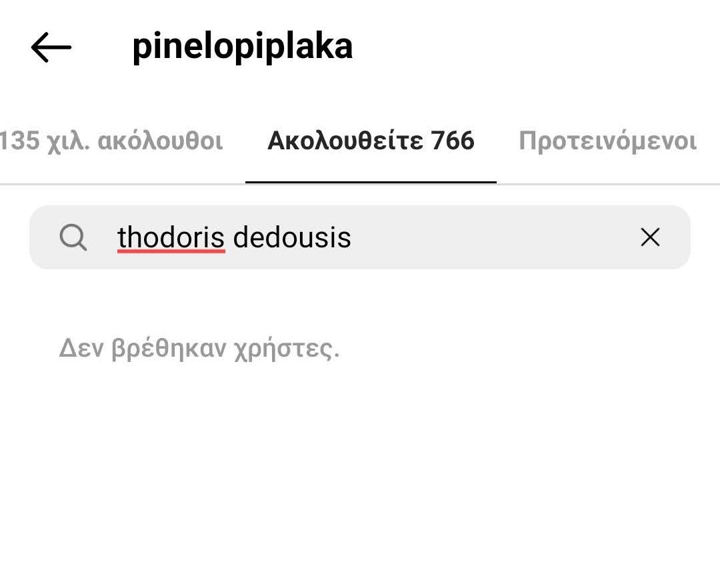Switch to the "Προτεινόμενοι" tab
Image resolution: width=720 pixels, height=588 pixels.
click(607, 141)
